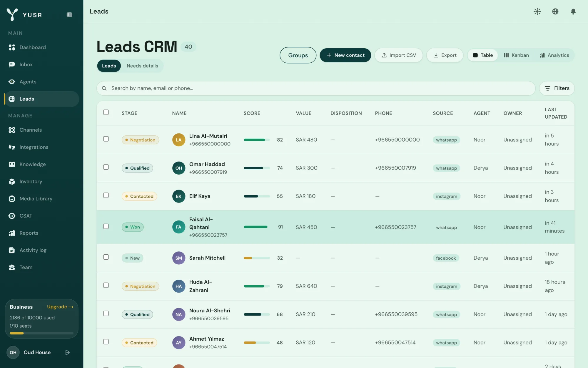The image size is (588, 368).
Task: Check the Elif Kaya row checkbox
Action: click(106, 195)
